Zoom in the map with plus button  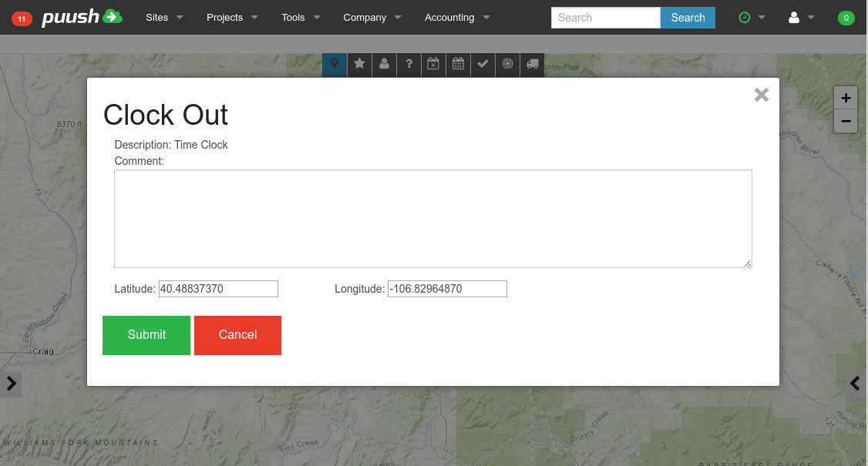click(846, 99)
